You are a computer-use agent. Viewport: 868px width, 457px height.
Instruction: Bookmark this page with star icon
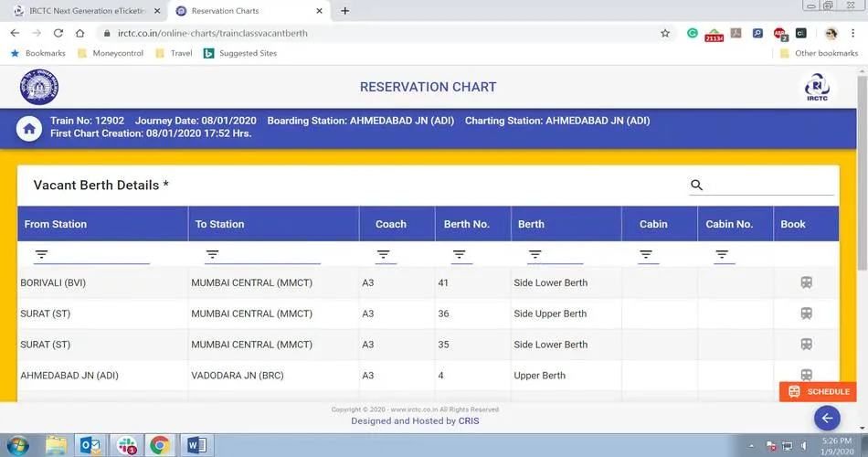[x=665, y=33]
